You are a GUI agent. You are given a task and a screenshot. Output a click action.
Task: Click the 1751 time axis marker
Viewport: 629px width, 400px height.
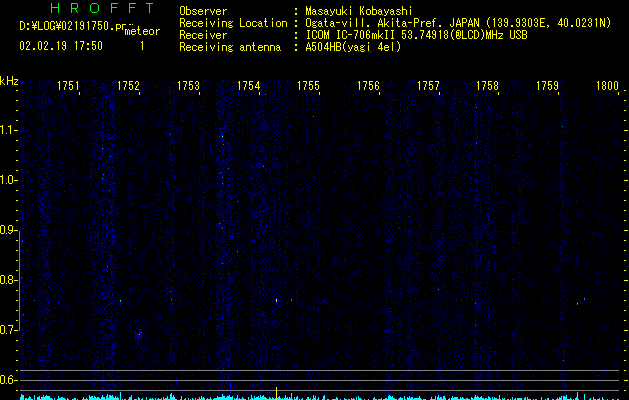(68, 86)
